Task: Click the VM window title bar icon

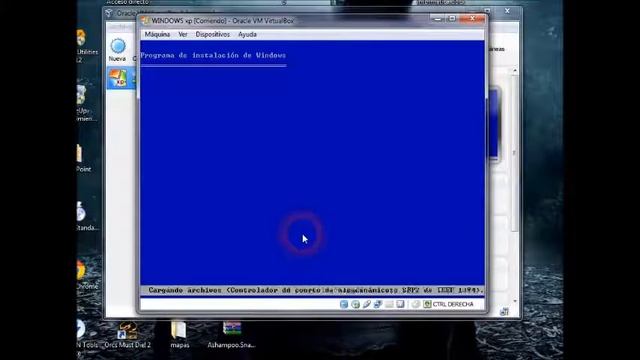Action: [x=145, y=20]
